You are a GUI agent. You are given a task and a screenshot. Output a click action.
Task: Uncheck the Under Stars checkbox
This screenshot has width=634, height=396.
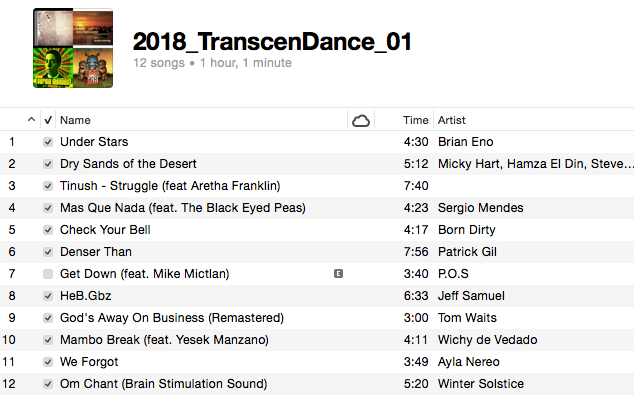tap(48, 142)
